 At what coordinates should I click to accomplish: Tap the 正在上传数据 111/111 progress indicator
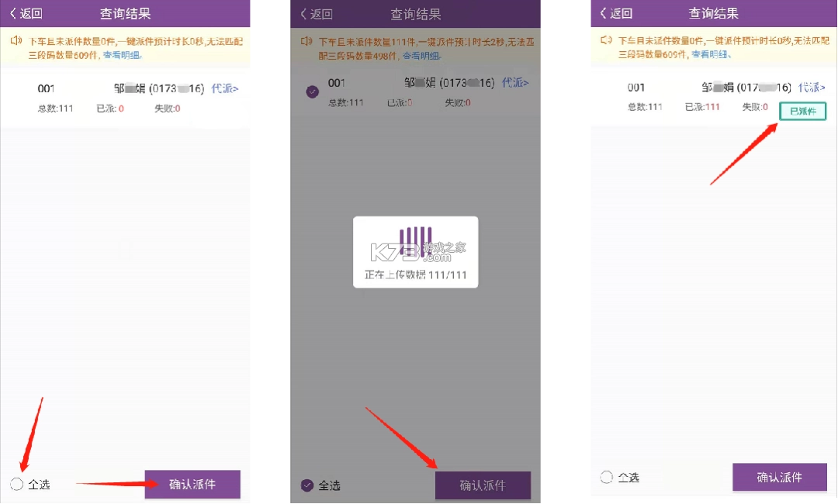click(x=415, y=275)
